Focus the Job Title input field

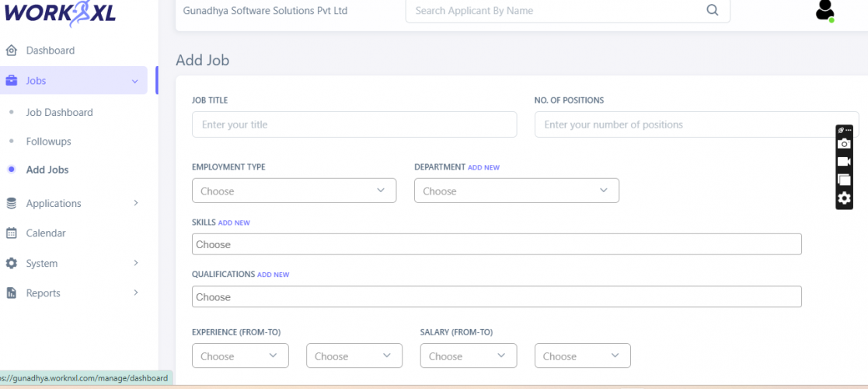click(354, 124)
